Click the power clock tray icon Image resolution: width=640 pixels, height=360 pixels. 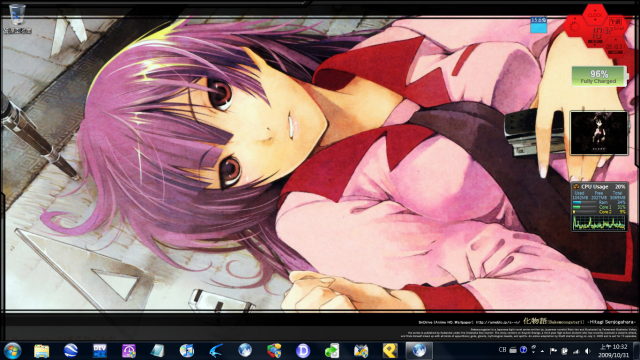tap(565, 351)
